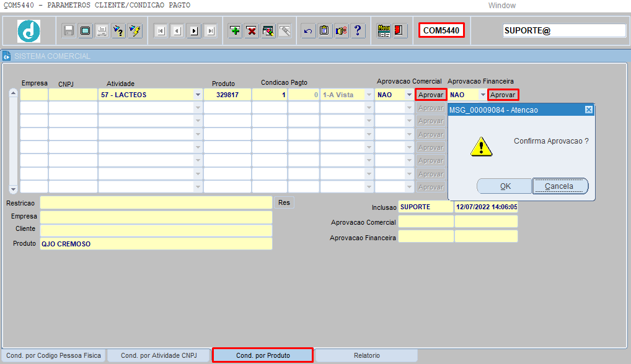
Task: Click the Inclusao date 12/07/2022 14:06:05
Action: coord(486,207)
